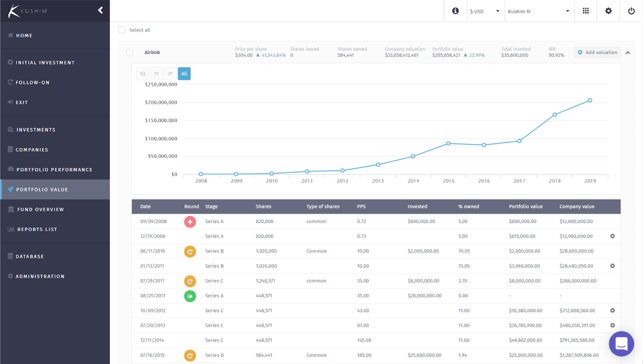Click the $28,000,000.00 invested cell
Image resolution: width=643 pixels, height=364 pixels.
[x=425, y=296]
